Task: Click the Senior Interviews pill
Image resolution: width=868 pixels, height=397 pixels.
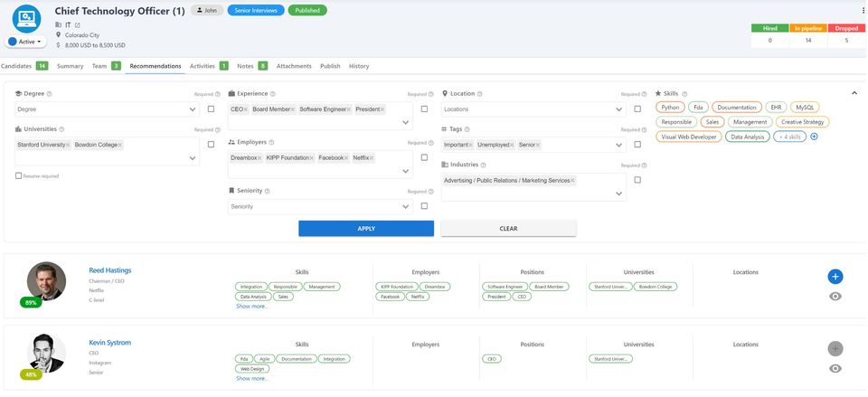Action: point(256,11)
